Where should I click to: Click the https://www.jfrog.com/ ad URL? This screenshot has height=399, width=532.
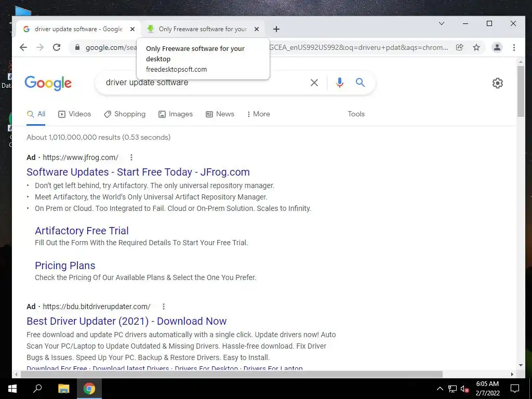(81, 157)
